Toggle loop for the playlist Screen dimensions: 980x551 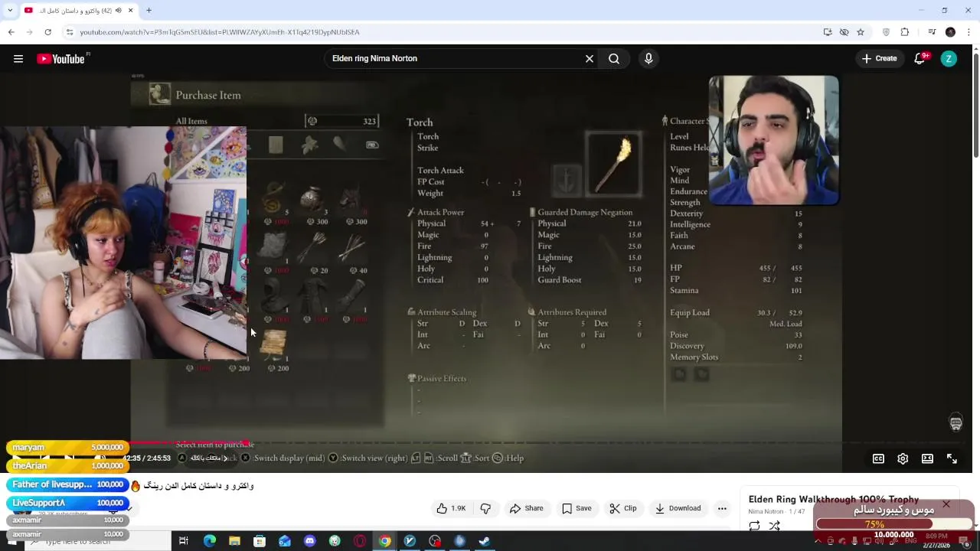(754, 526)
